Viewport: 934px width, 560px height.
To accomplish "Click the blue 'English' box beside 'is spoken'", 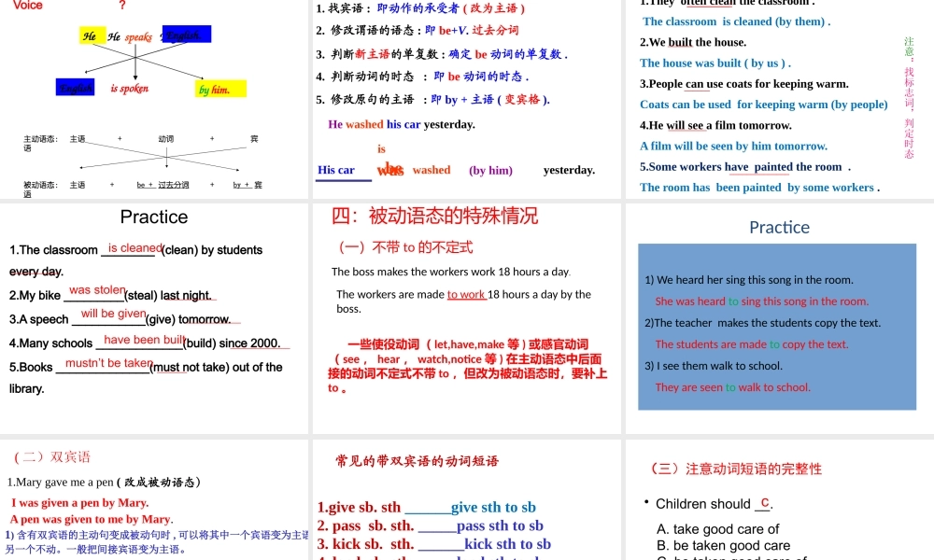I will click(76, 88).
